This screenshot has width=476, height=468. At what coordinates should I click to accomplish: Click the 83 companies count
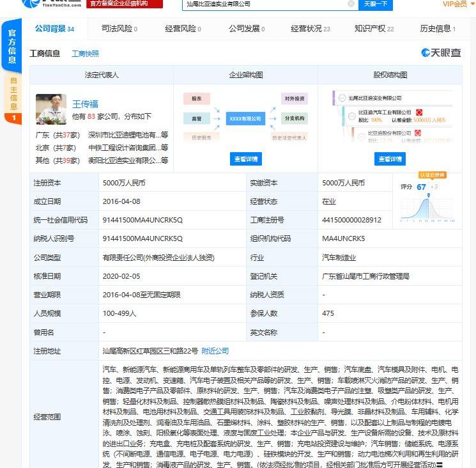coord(91,116)
